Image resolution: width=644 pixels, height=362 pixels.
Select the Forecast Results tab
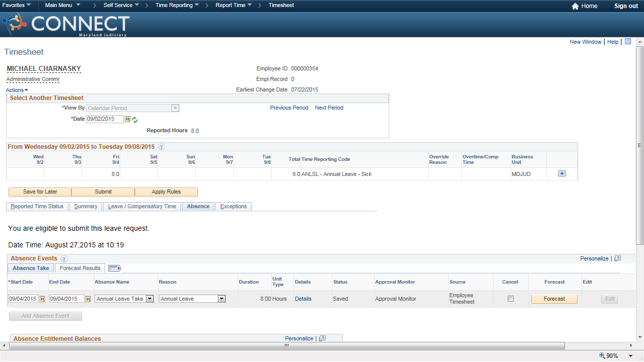80,268
